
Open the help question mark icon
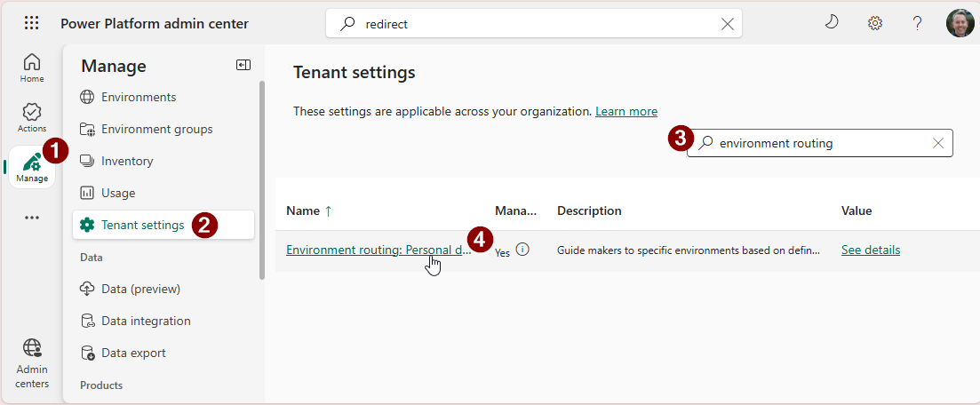coord(917,24)
